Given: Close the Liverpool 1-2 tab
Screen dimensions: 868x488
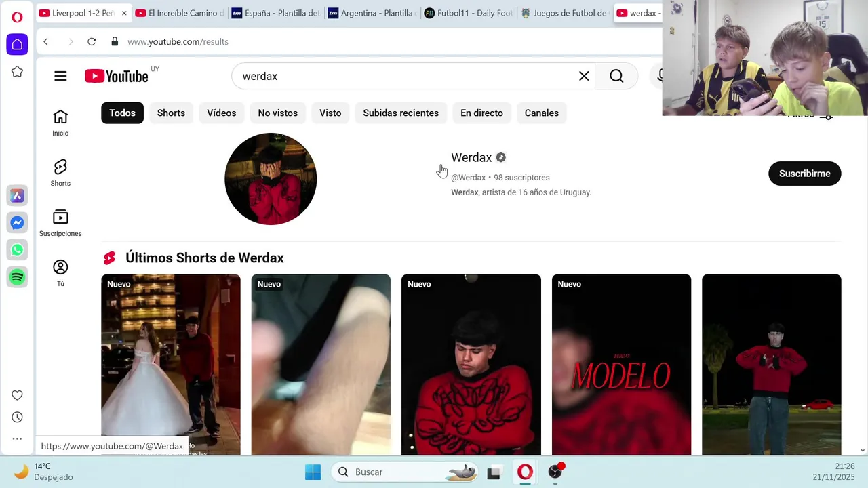Looking at the screenshot, I should (x=124, y=13).
